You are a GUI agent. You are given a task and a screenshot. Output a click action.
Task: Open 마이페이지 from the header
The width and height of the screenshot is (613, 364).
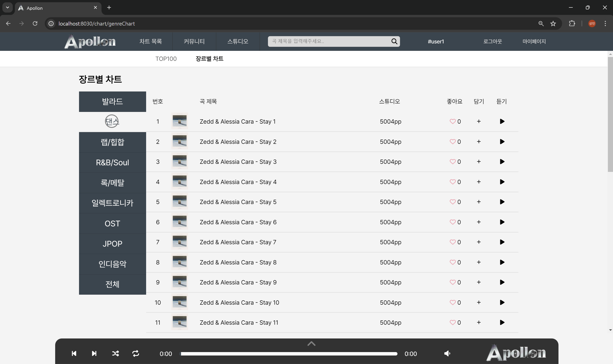pyautogui.click(x=534, y=41)
